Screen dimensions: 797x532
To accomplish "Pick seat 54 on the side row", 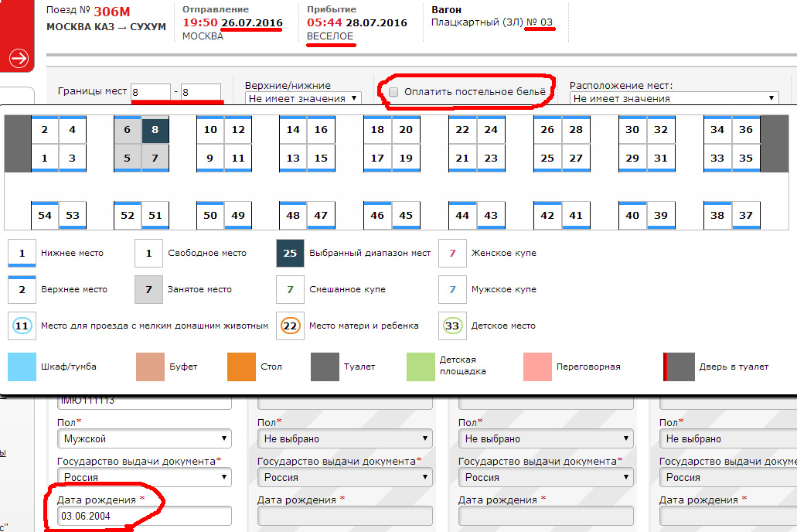I will pos(45,215).
